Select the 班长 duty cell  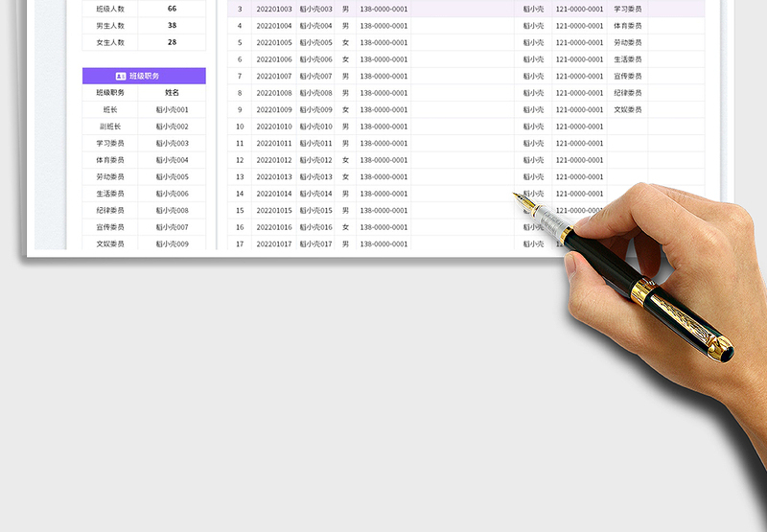[x=110, y=109]
